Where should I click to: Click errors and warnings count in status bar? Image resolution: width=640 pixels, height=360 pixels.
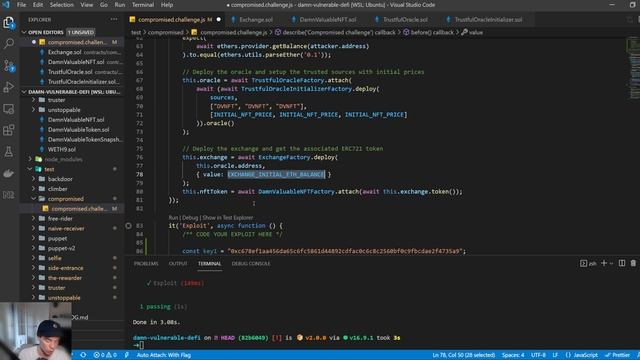point(105,355)
